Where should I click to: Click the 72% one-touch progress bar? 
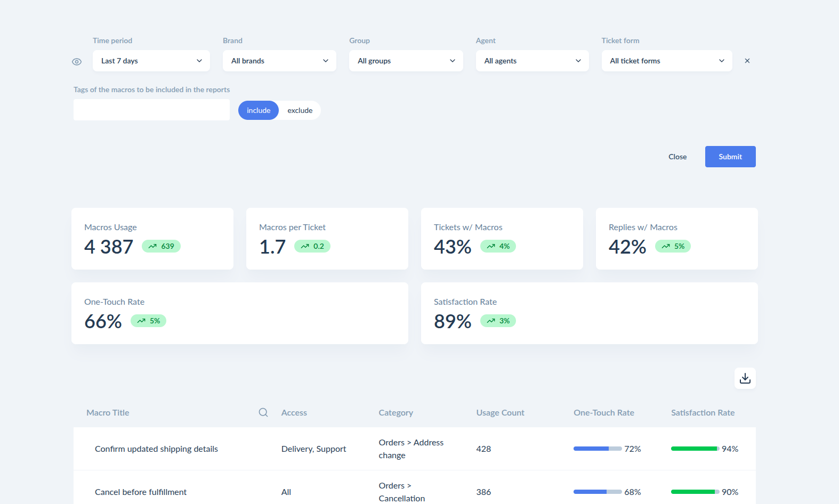click(x=598, y=449)
